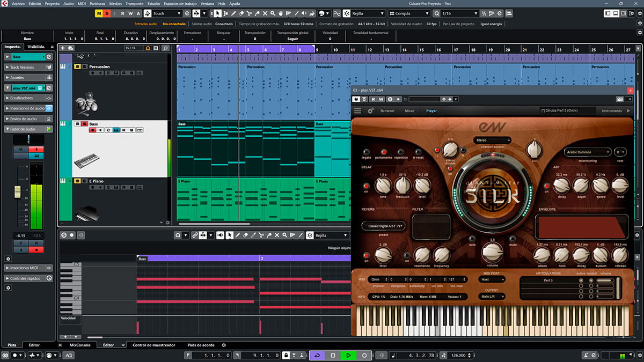The height and width of the screenshot is (362, 644).
Task: Select the Glue tool in top toolbar
Action: click(257, 13)
